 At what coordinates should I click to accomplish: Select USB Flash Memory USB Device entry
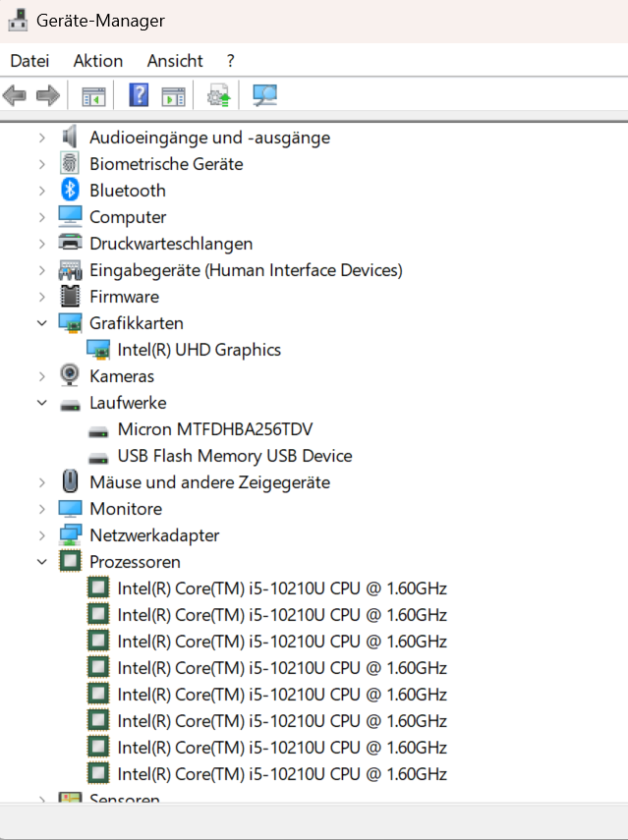pyautogui.click(x=235, y=456)
